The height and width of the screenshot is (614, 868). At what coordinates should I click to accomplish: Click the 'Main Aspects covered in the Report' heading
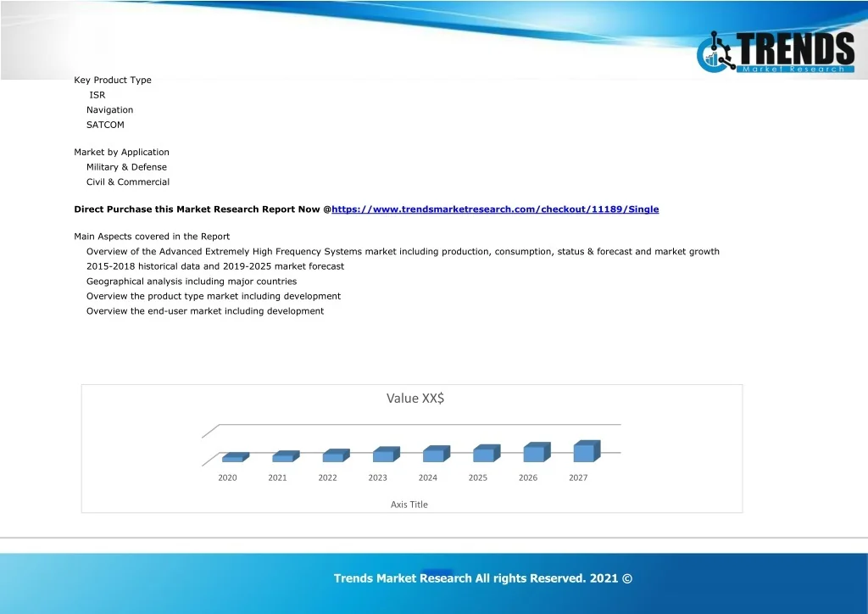coord(152,237)
